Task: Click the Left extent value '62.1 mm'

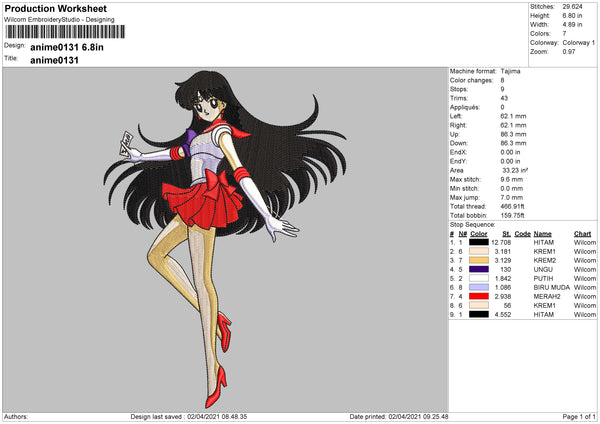Action: [513, 116]
